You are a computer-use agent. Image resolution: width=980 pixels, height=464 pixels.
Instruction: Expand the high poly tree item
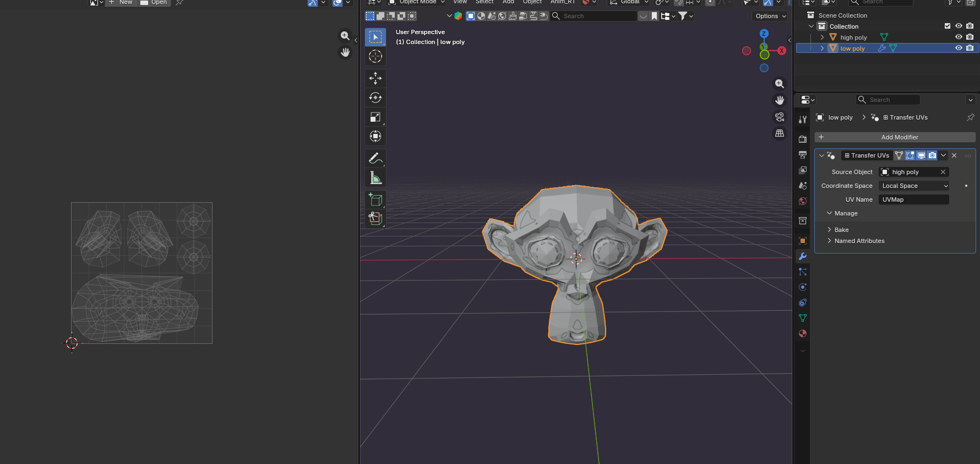point(822,37)
